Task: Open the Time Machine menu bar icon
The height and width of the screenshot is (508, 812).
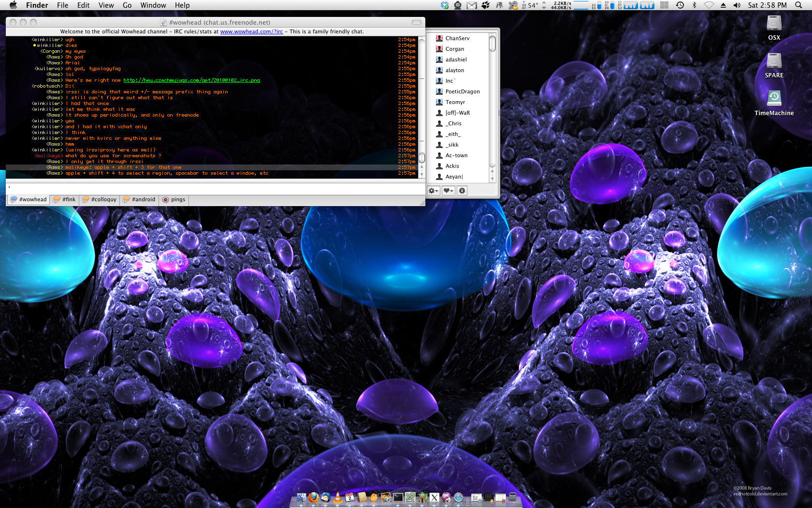Action: [680, 5]
